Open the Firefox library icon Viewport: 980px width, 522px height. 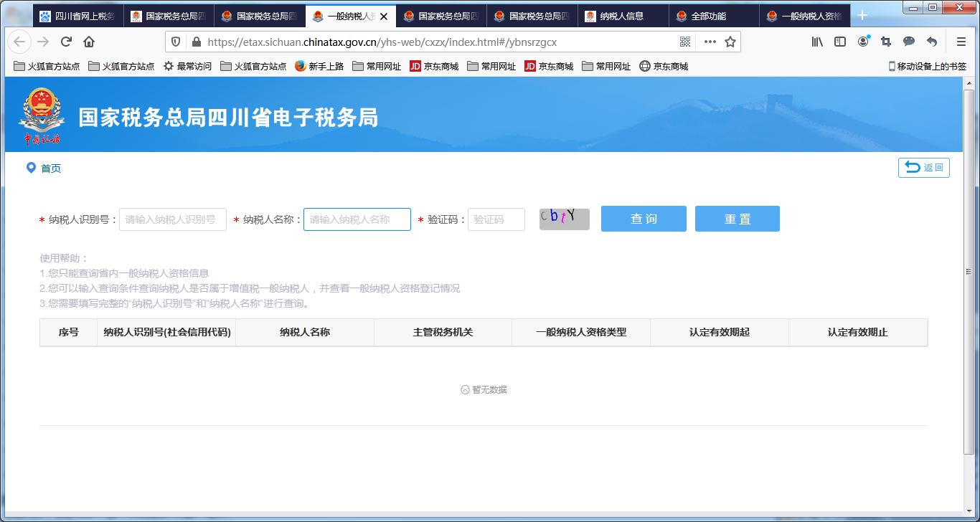tap(816, 42)
